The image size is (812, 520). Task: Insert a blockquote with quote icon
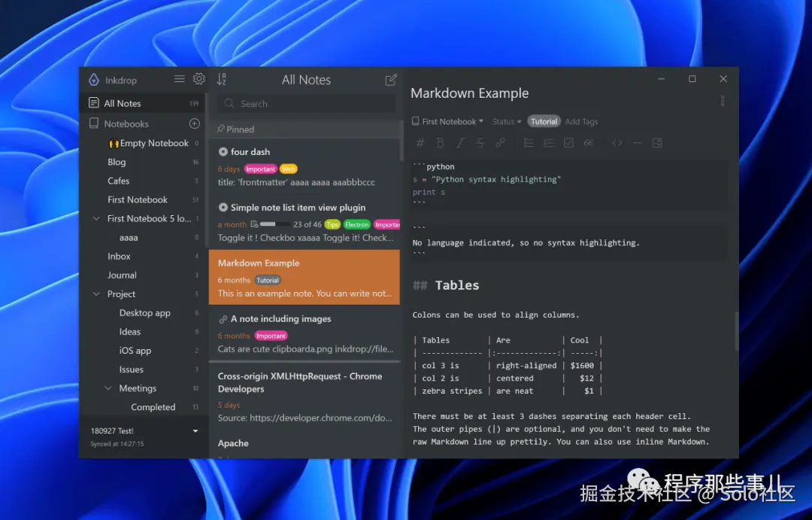coord(588,142)
